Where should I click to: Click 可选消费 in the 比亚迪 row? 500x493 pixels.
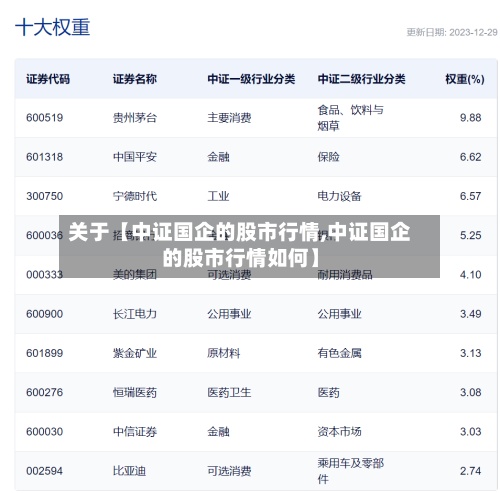[229, 471]
